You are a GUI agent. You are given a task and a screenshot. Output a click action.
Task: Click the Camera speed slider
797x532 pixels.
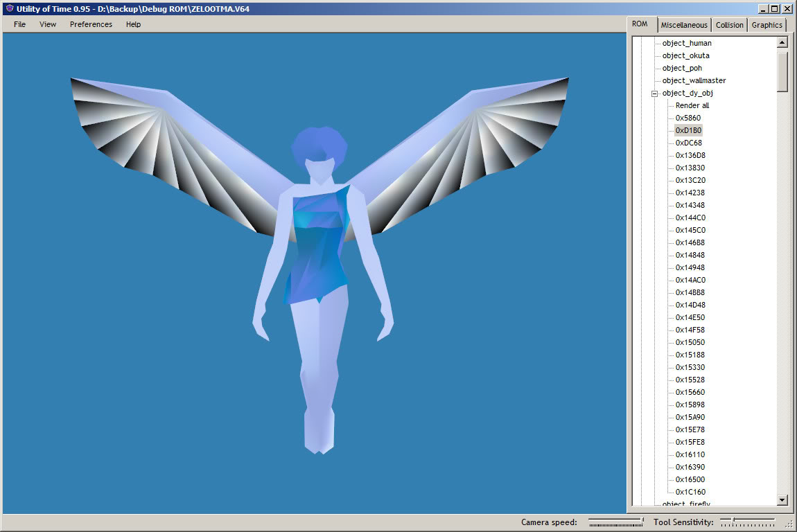(616, 522)
